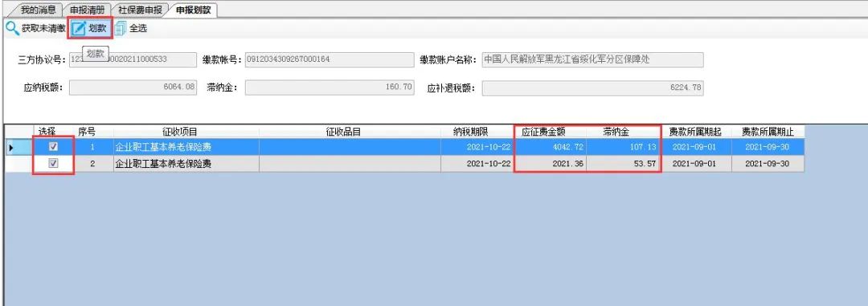Uncheck the checkbox in row 1

pyautogui.click(x=53, y=147)
